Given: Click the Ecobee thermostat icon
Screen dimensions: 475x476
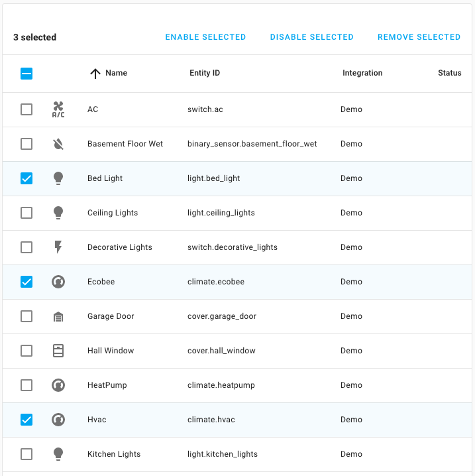Looking at the screenshot, I should 58,282.
